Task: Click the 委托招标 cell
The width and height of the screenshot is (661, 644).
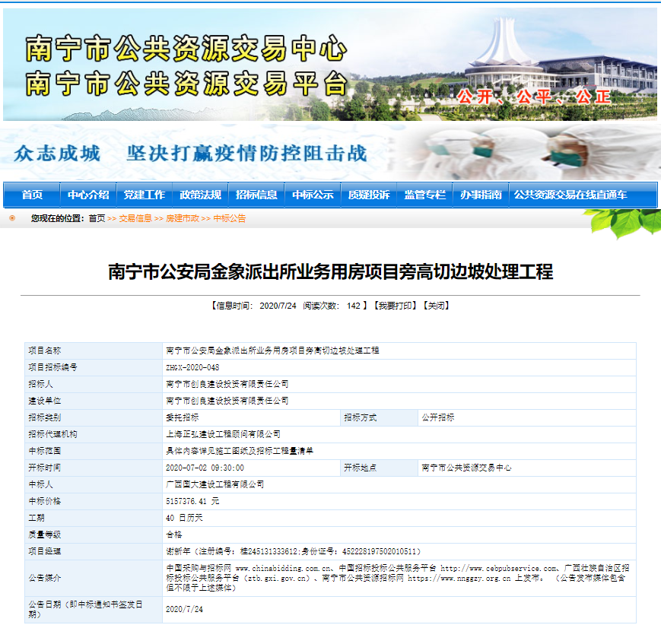Action: point(251,417)
